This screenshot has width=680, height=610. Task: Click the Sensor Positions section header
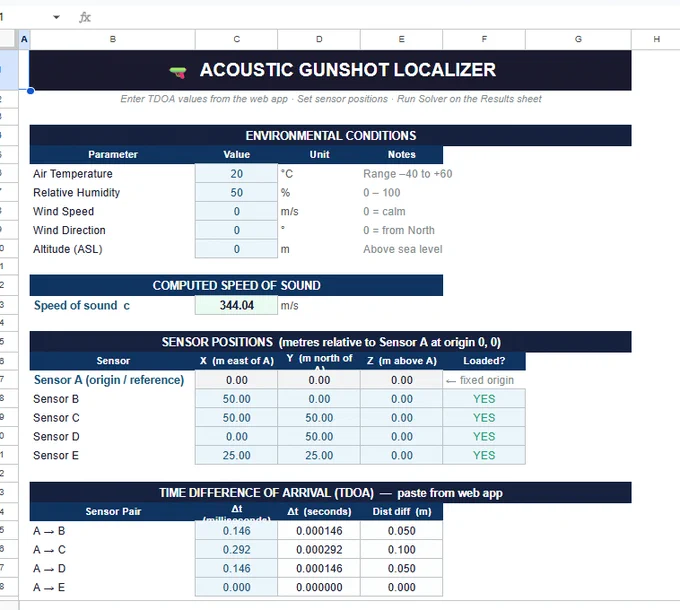coord(330,342)
